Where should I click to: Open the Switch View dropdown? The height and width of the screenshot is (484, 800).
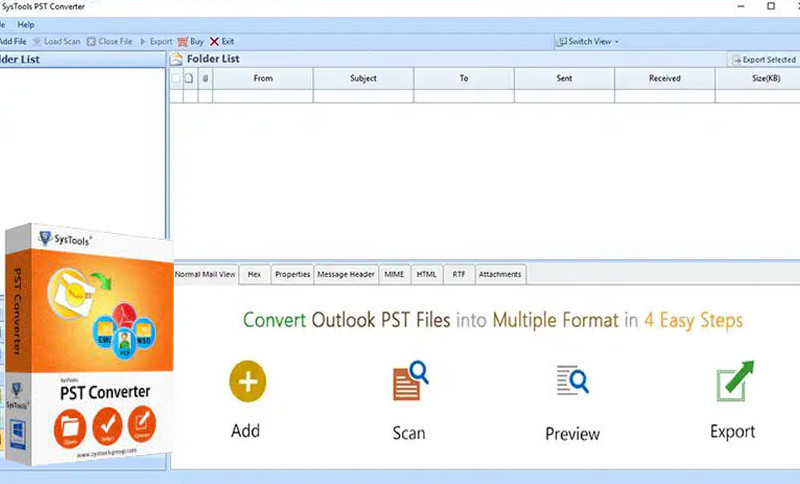coord(588,41)
